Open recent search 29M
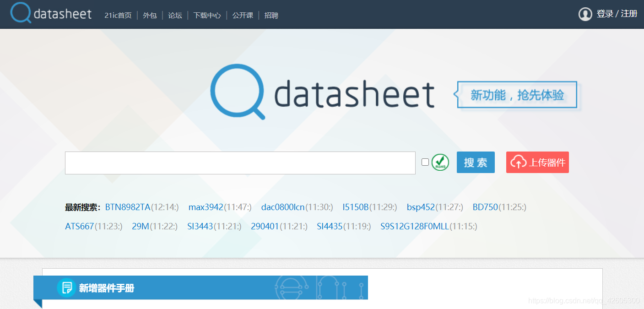644x309 pixels. tap(141, 227)
